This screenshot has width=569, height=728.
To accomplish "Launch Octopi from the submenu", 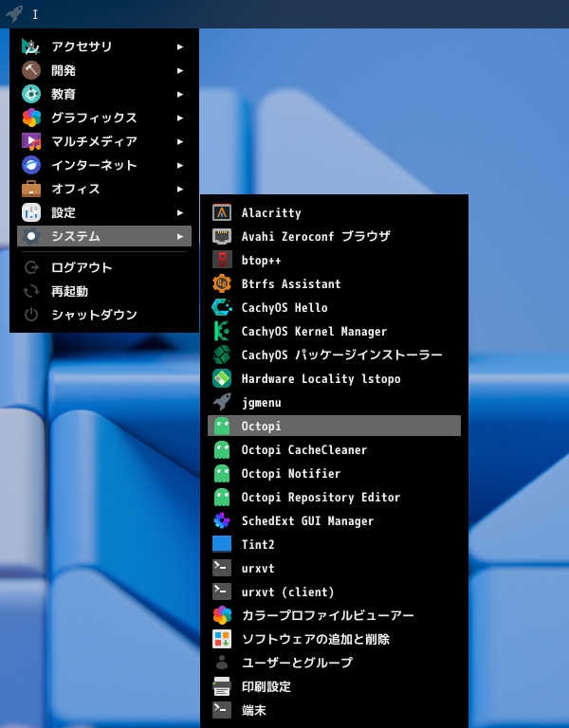I will 334,426.
